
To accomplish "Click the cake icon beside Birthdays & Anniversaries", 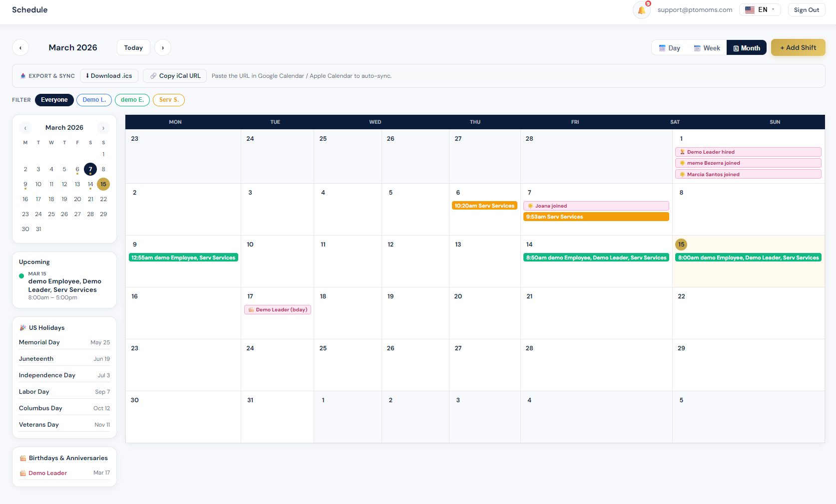I will click(x=22, y=458).
